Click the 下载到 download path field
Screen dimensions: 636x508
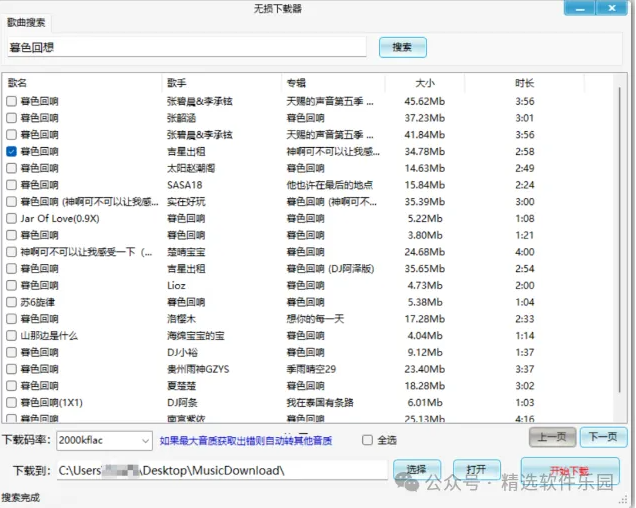click(220, 470)
